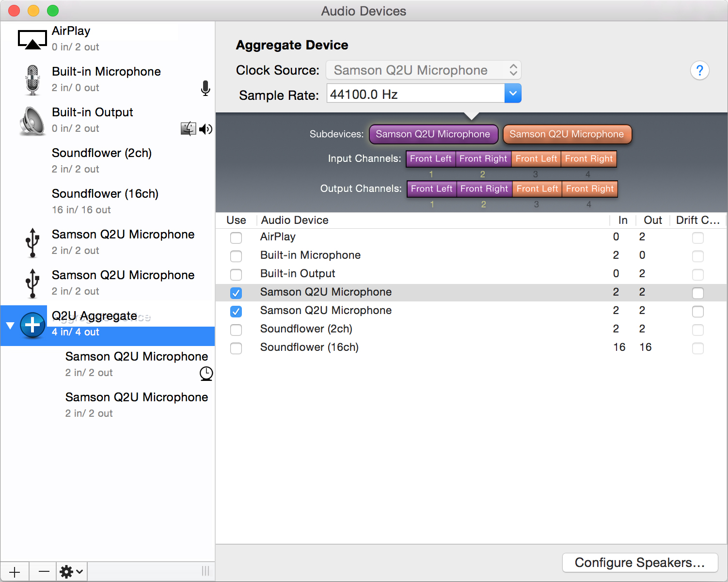Viewport: 728px width, 582px height.
Task: Click the Sample Rate text field
Action: tap(415, 94)
